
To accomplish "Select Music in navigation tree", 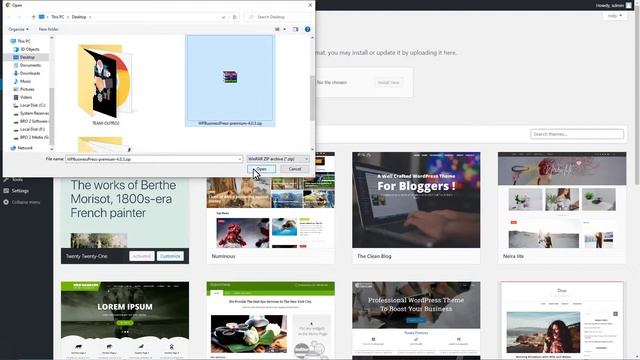I will [25, 81].
